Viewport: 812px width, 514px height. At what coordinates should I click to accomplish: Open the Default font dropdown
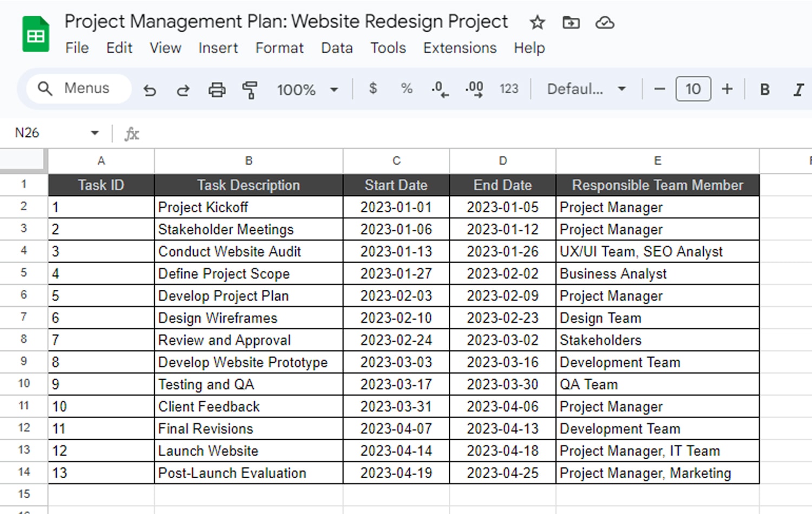[x=586, y=89]
